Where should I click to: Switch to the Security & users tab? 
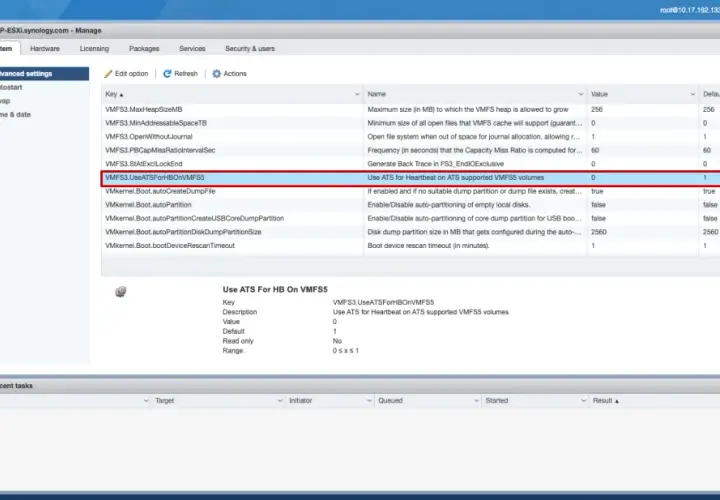coord(250,49)
